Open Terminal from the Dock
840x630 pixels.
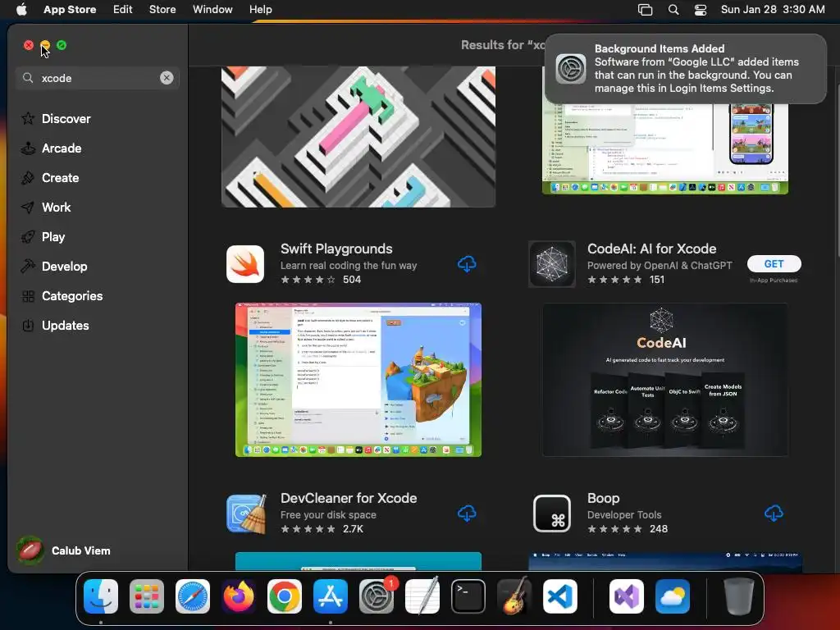coord(468,596)
